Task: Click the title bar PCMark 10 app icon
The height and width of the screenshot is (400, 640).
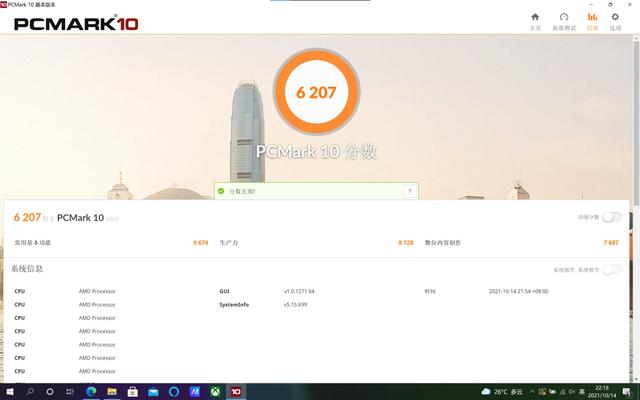Action: click(3, 4)
